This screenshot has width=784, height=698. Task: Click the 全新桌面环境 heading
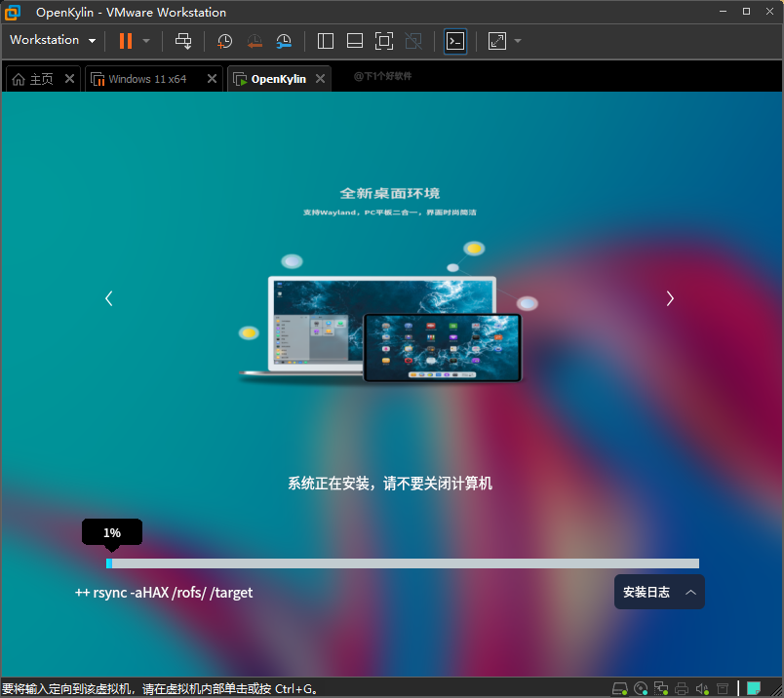390,193
